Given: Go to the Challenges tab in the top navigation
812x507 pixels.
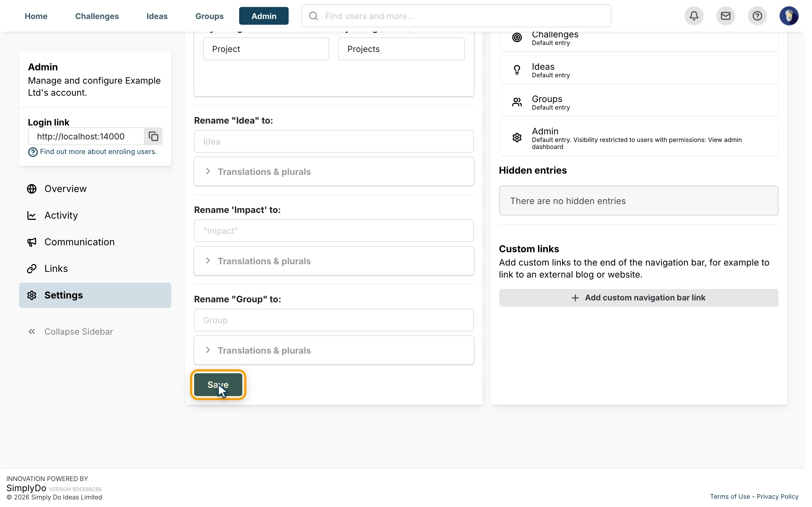Looking at the screenshot, I should tap(97, 16).
